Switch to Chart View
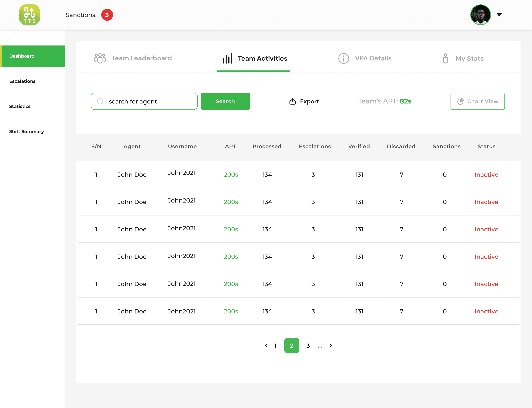Image resolution: width=532 pixels, height=408 pixels. tap(477, 101)
